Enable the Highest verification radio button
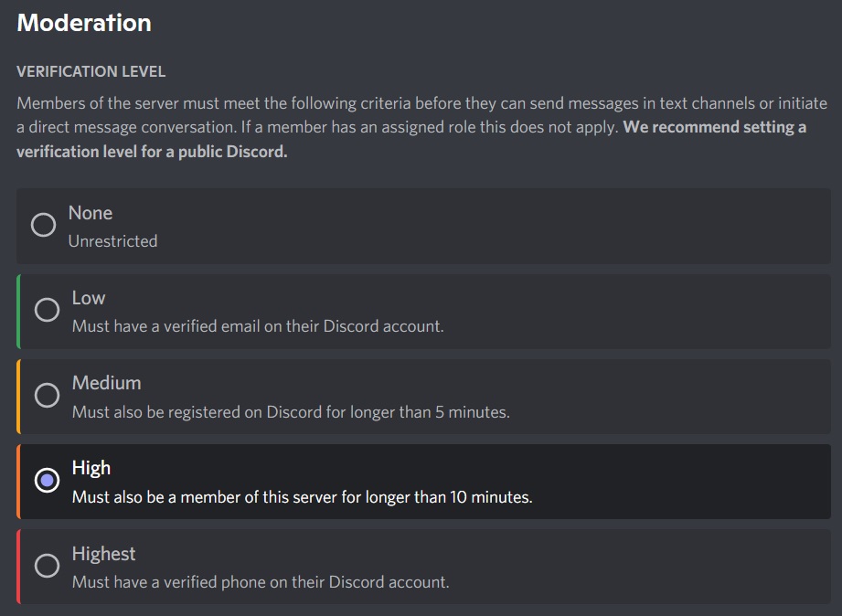 [x=47, y=566]
